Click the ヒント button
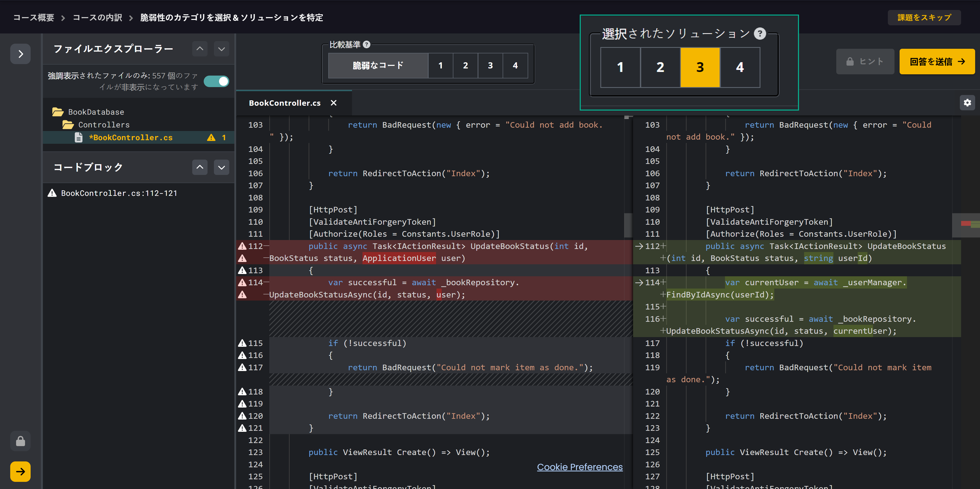Image resolution: width=980 pixels, height=489 pixels. point(865,61)
